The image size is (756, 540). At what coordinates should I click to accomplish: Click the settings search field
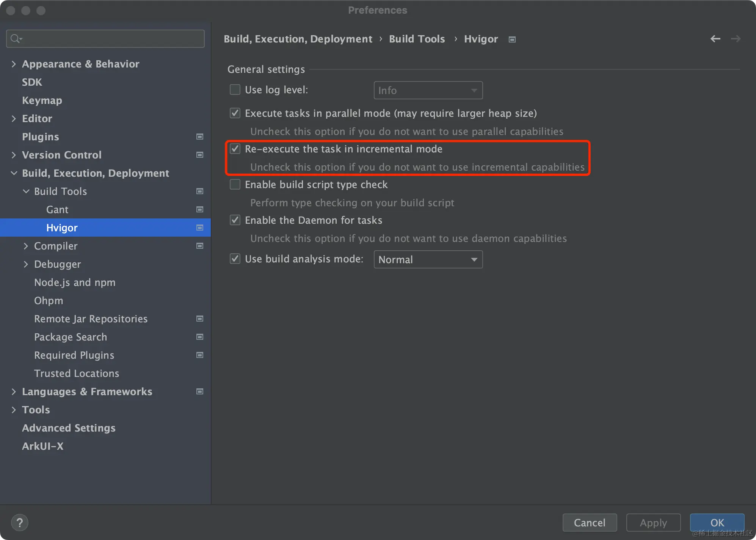click(x=110, y=39)
